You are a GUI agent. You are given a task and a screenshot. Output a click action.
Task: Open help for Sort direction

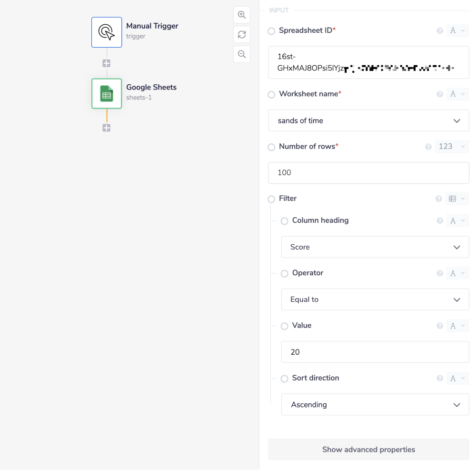tap(439, 378)
